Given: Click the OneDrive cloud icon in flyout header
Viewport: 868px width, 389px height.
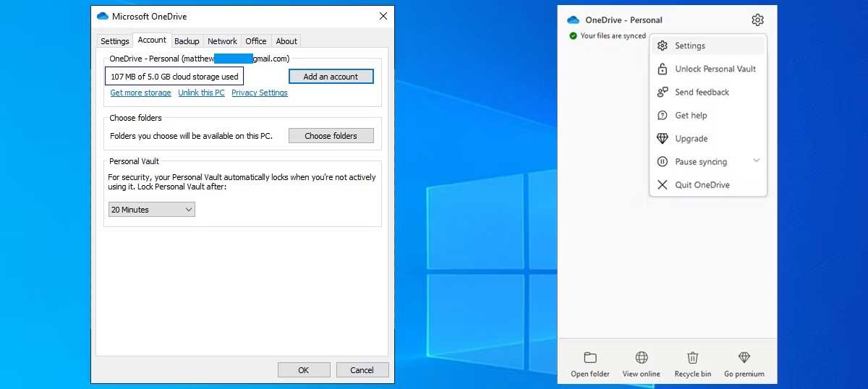Looking at the screenshot, I should click(x=574, y=20).
